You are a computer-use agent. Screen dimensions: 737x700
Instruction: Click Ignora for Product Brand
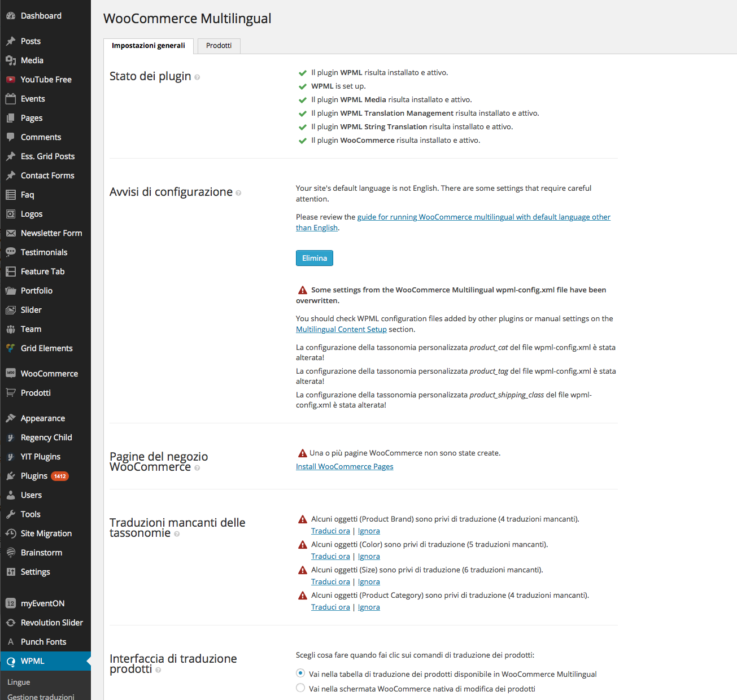(x=369, y=531)
